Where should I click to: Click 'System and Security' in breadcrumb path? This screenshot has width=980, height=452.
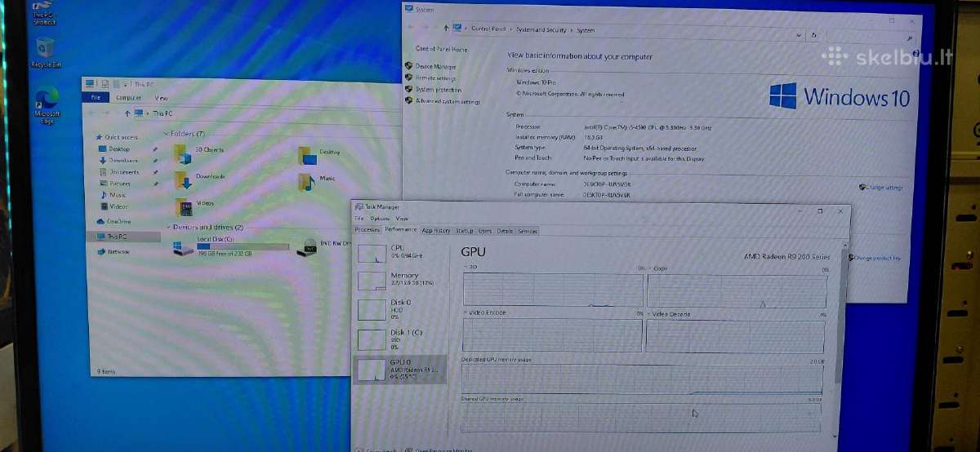pyautogui.click(x=540, y=30)
